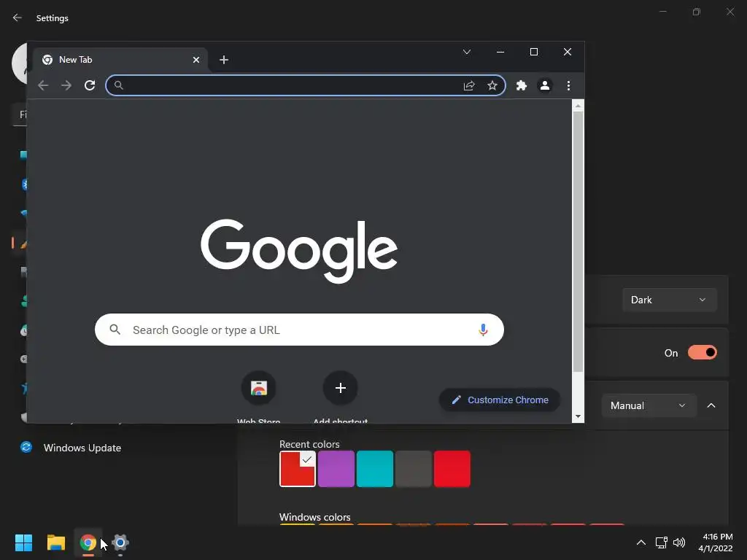Click the network icon in the tray
Image resolution: width=747 pixels, height=560 pixels.
click(x=661, y=542)
